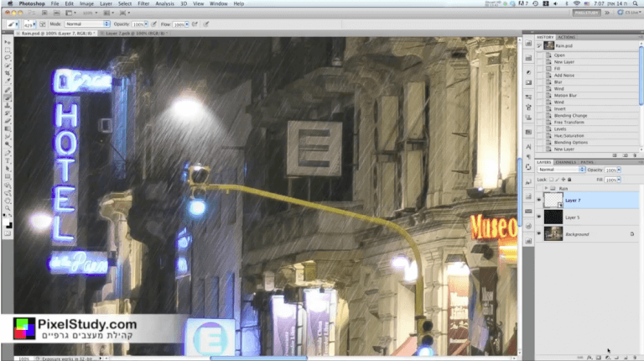Image resolution: width=644 pixels, height=361 pixels.
Task: Switch to the Channels tab
Action: click(x=565, y=162)
